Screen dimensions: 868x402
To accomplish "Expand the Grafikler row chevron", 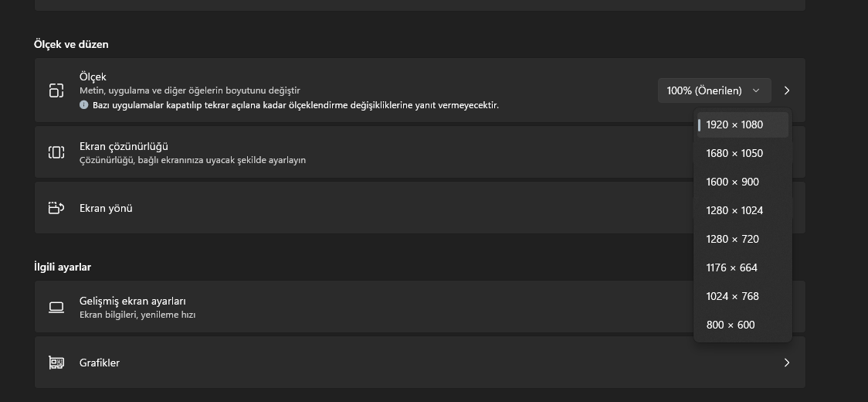I will (787, 363).
